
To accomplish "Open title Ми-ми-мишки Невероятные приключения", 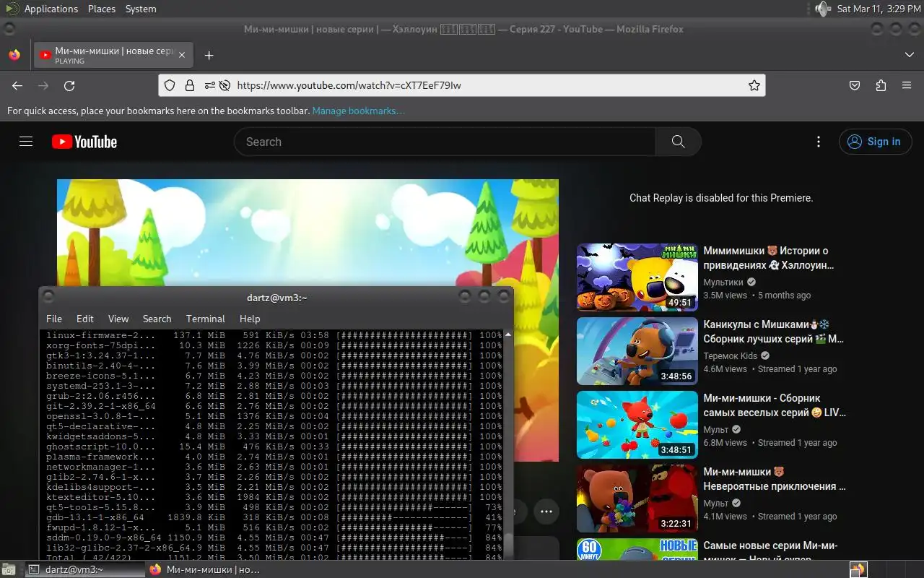I will pos(775,479).
